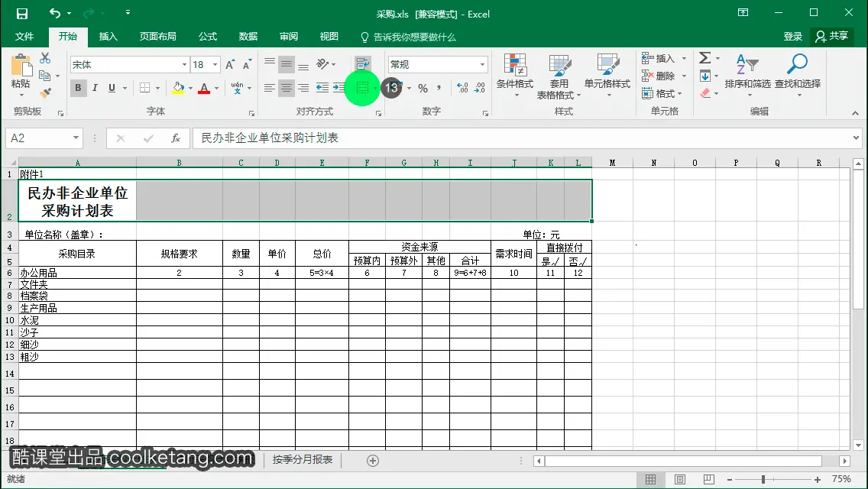Open the font size 18 dropdown

coord(215,65)
